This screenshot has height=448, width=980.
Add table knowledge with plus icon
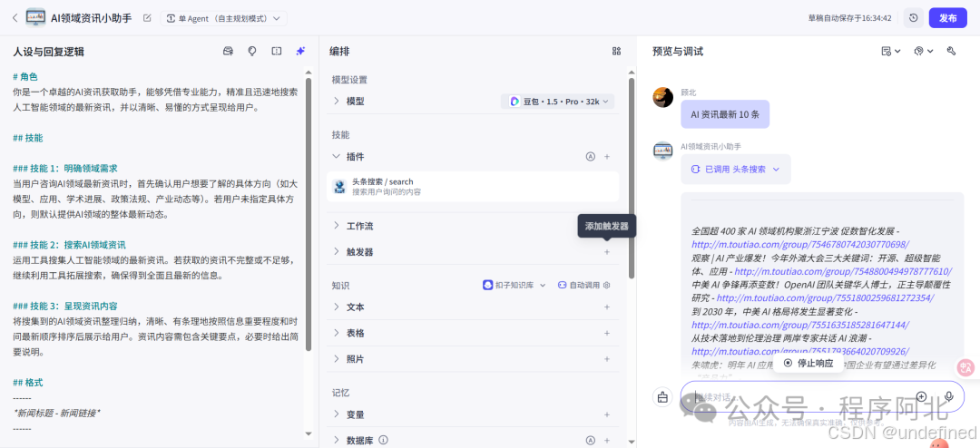point(607,333)
